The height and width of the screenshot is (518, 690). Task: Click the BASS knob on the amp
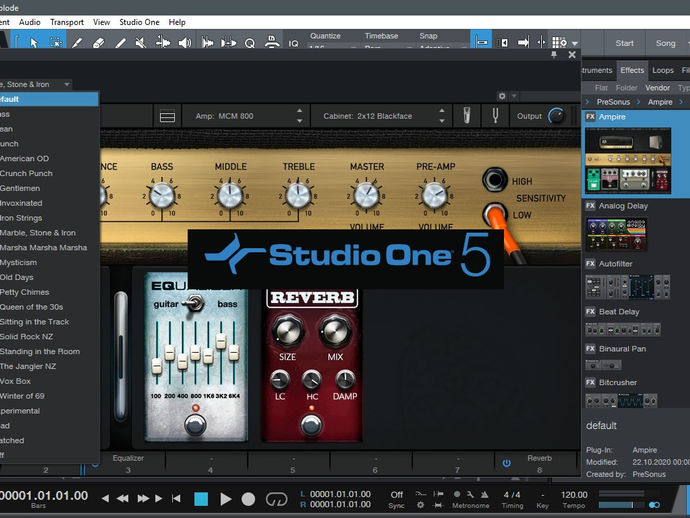[x=162, y=196]
